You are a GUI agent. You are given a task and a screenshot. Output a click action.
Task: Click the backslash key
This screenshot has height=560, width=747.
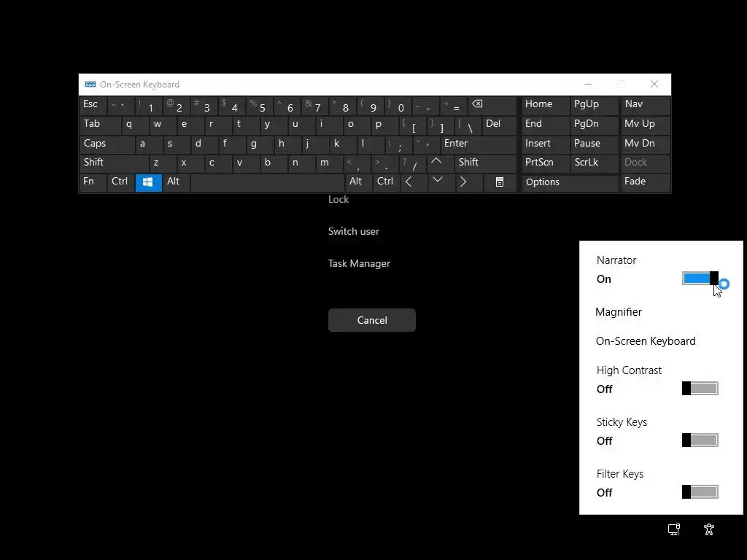coord(468,124)
